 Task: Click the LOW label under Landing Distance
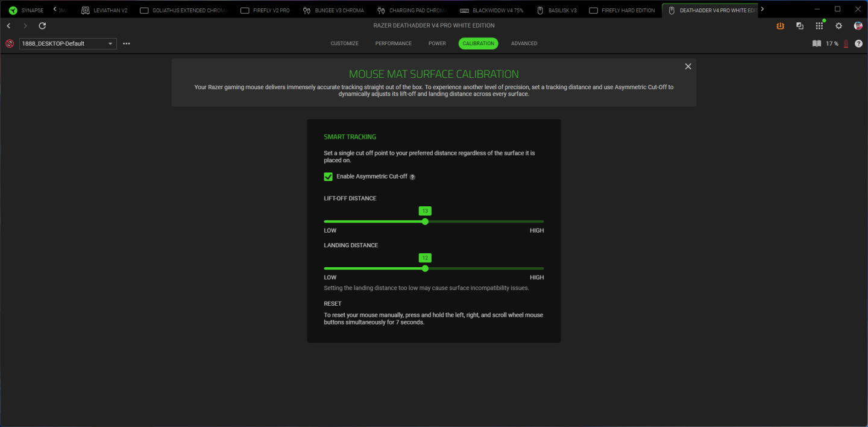click(x=330, y=277)
